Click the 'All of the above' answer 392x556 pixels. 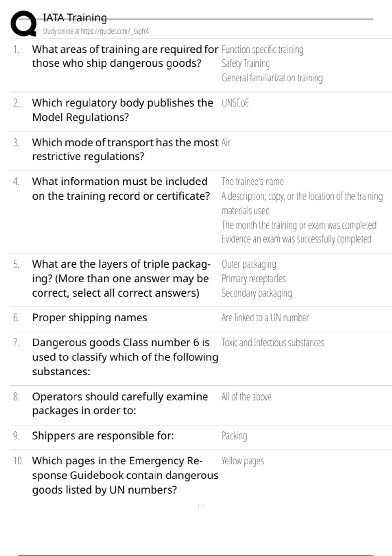[x=247, y=397]
